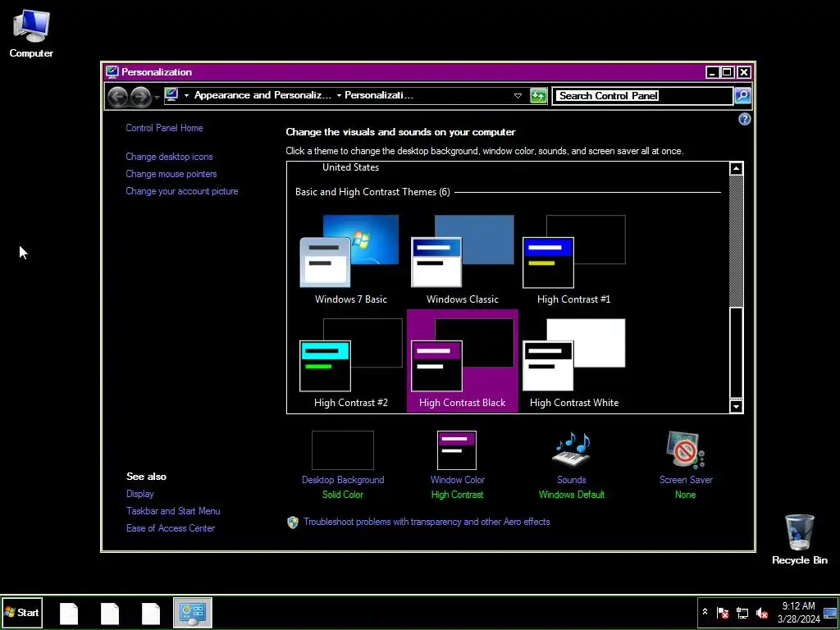Open Control Panel Home link

(164, 127)
